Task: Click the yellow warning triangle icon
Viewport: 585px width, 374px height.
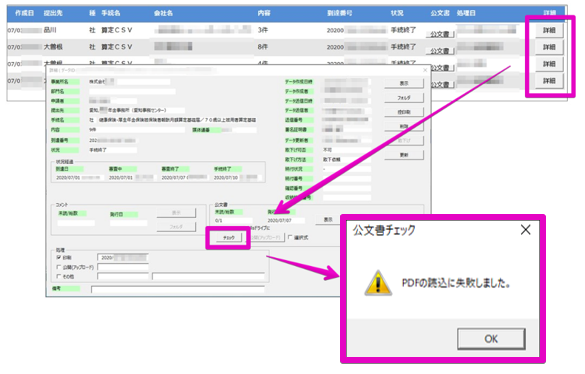Action: [378, 283]
